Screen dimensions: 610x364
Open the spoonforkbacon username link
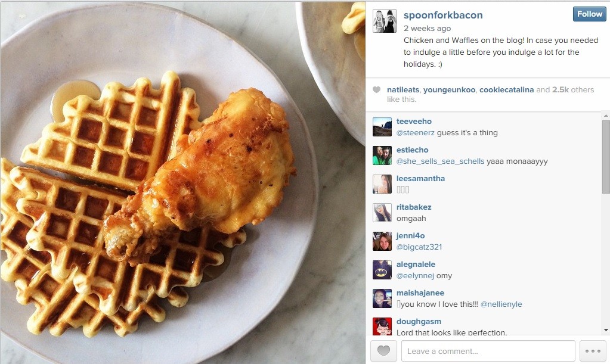click(443, 15)
